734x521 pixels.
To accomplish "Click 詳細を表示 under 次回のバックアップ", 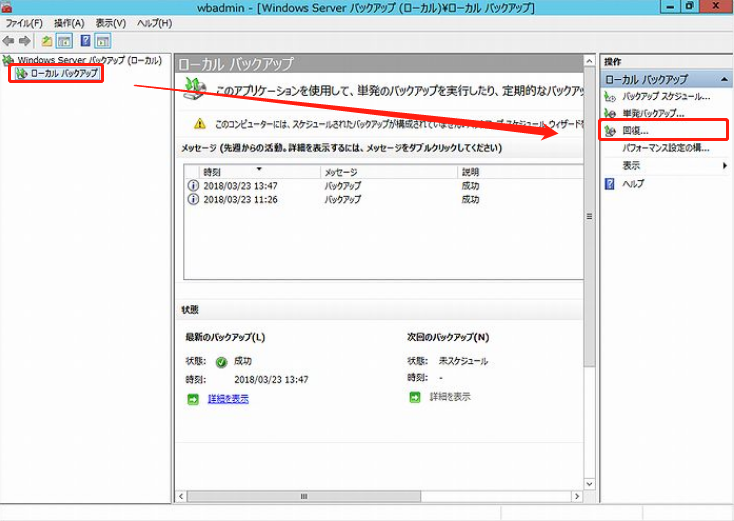I will point(450,397).
